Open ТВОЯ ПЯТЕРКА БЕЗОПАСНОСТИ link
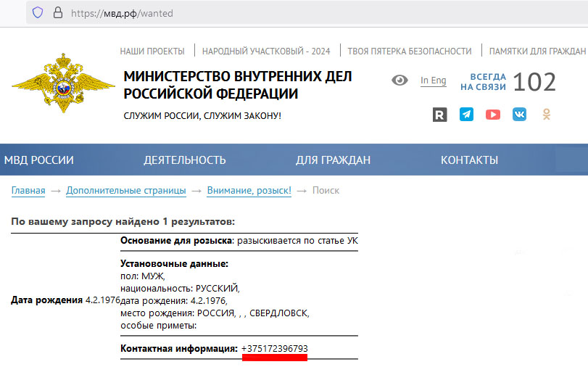The width and height of the screenshot is (588, 367). tap(410, 51)
